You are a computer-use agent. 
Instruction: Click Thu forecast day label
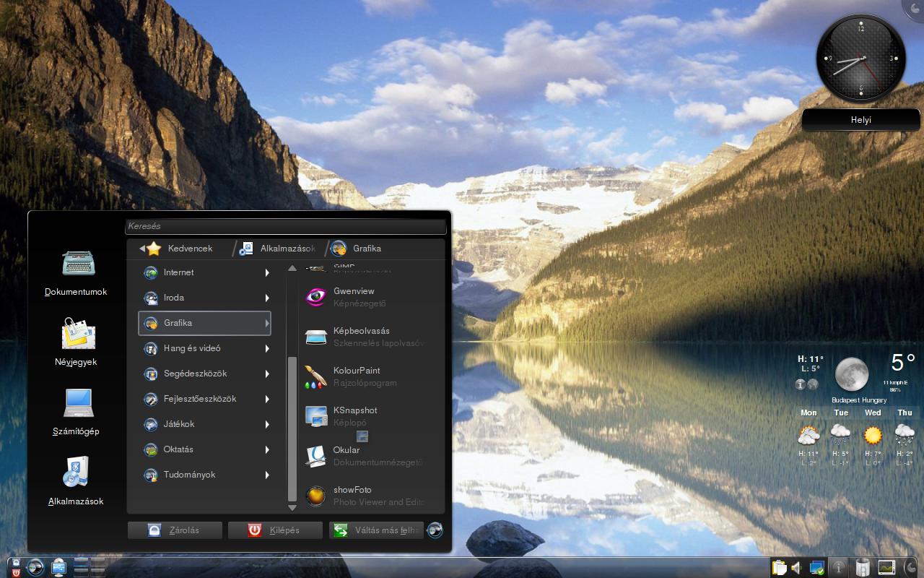905,413
